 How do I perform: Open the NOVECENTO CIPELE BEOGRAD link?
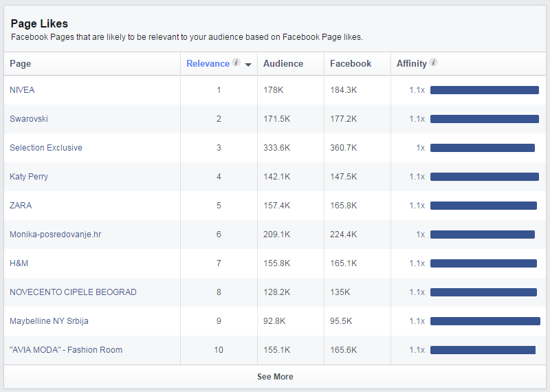(73, 292)
